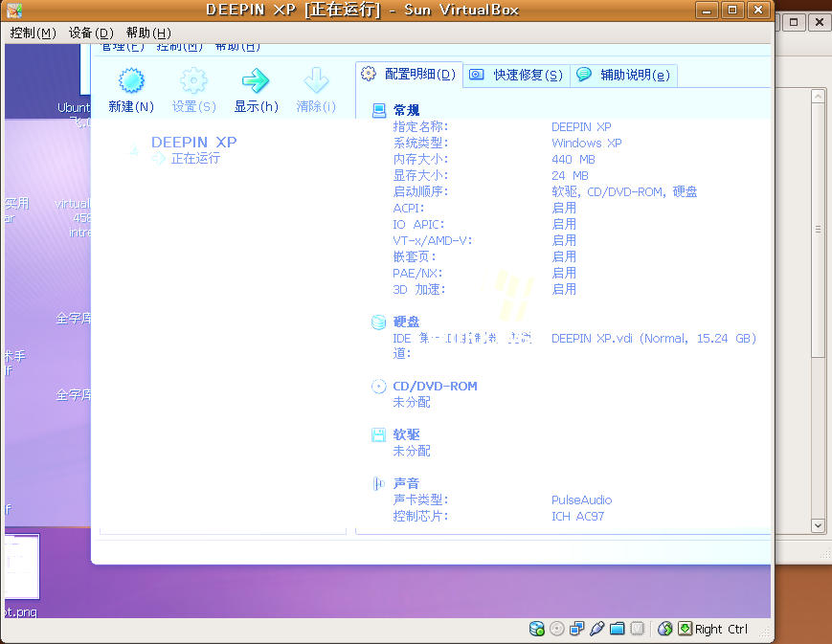Open the shared folders status bar icon
Image resolution: width=832 pixels, height=644 pixels.
click(617, 629)
